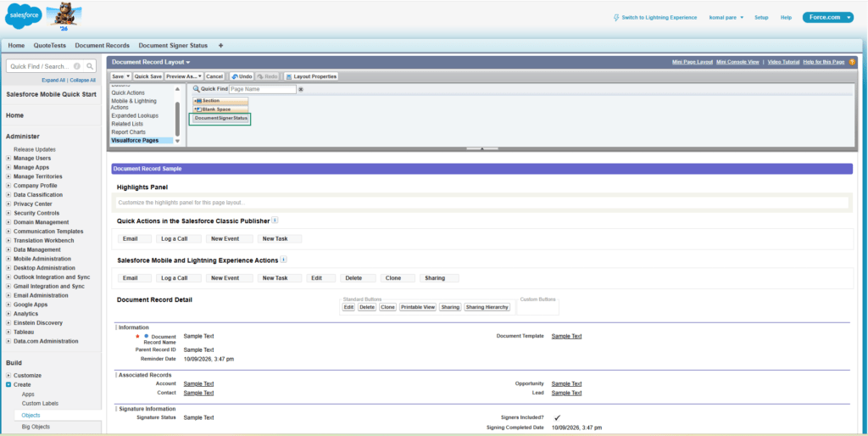Click the Objects link under Create

point(31,415)
